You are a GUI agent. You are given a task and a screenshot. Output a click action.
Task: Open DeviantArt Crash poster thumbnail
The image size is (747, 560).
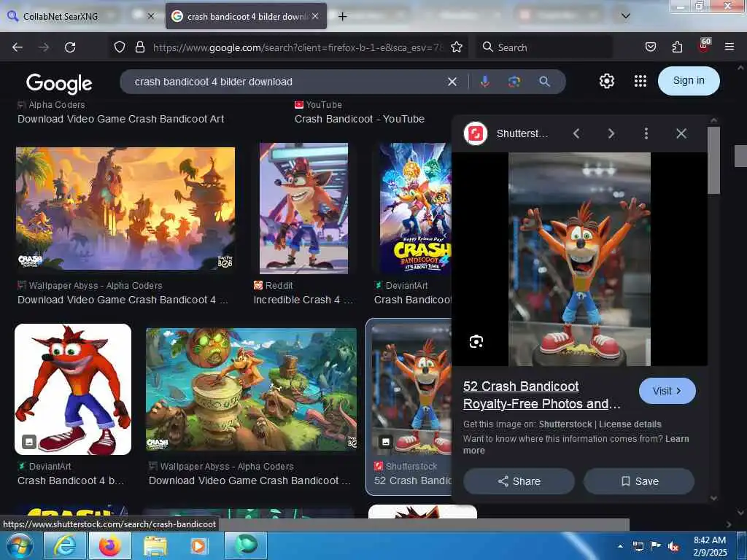[x=415, y=209]
